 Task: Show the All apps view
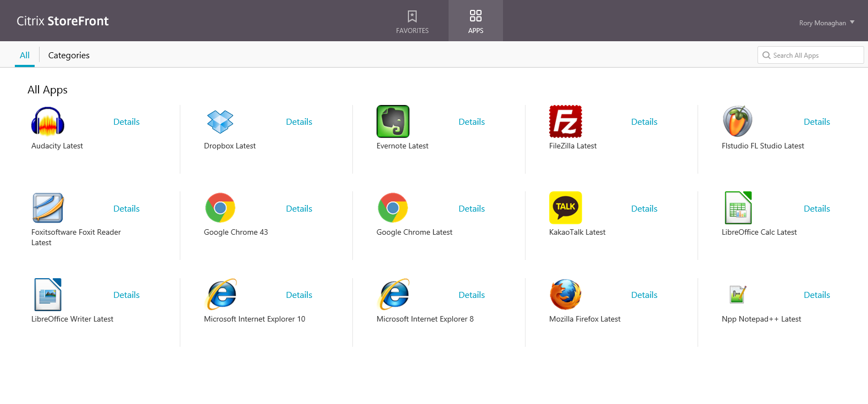pos(25,56)
